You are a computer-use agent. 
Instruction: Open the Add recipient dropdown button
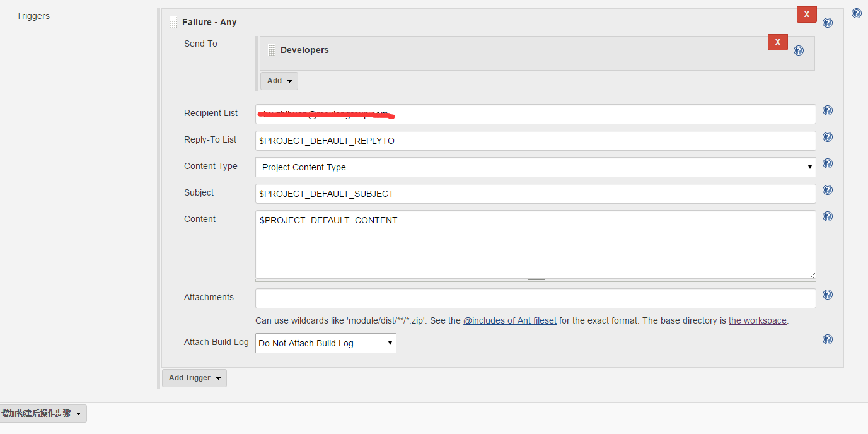click(x=279, y=81)
